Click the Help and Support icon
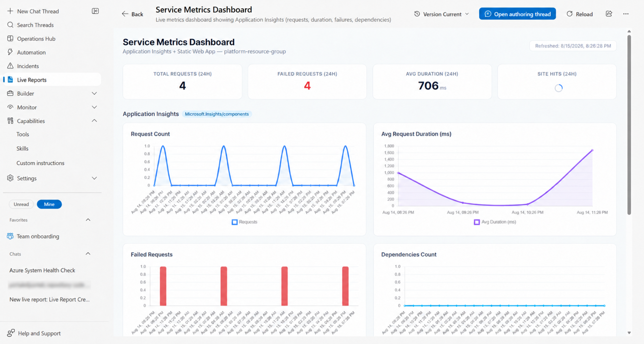Image resolution: width=644 pixels, height=344 pixels. (11, 333)
